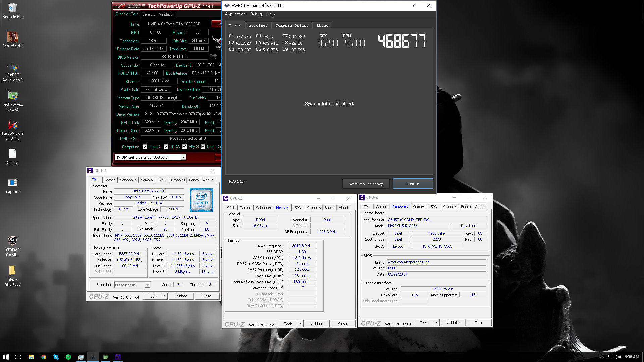Click the Intel Core i7 logo in CPU-Z
Screen dimensions: 644x362
coord(201,200)
